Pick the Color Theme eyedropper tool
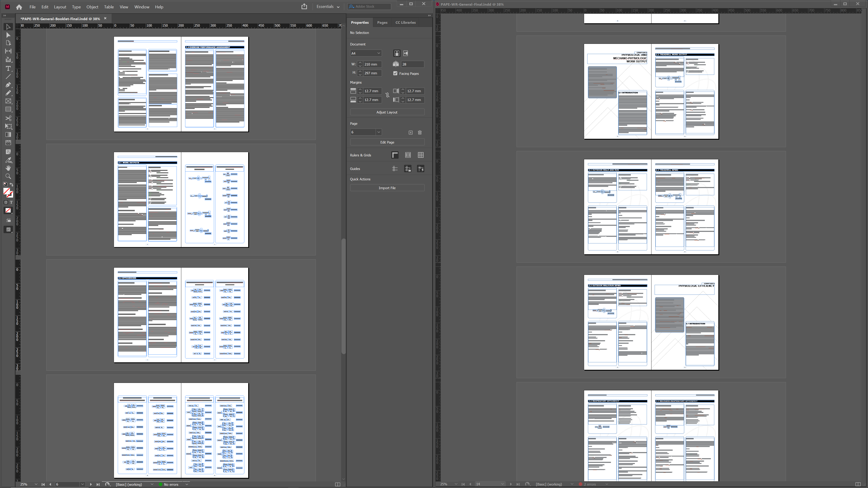 click(8, 160)
